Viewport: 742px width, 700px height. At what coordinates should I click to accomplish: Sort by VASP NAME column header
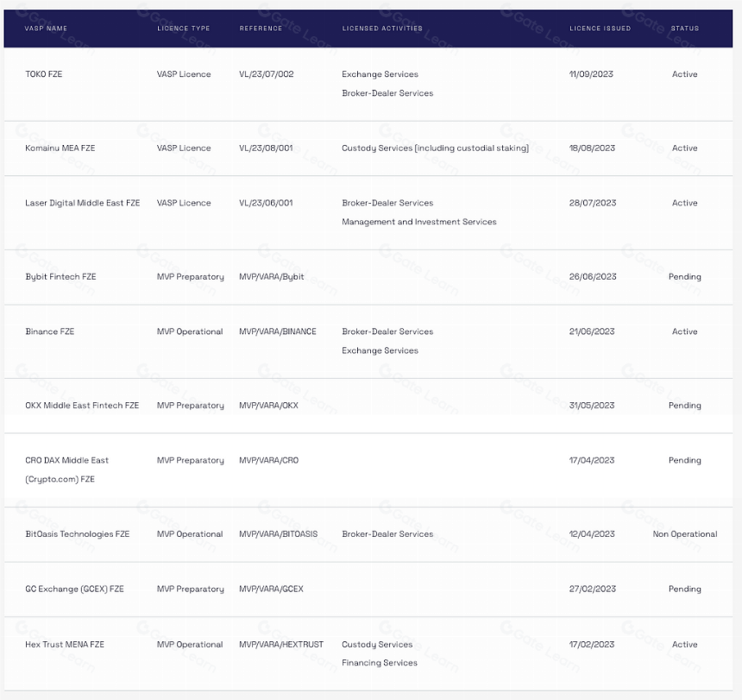[x=46, y=28]
